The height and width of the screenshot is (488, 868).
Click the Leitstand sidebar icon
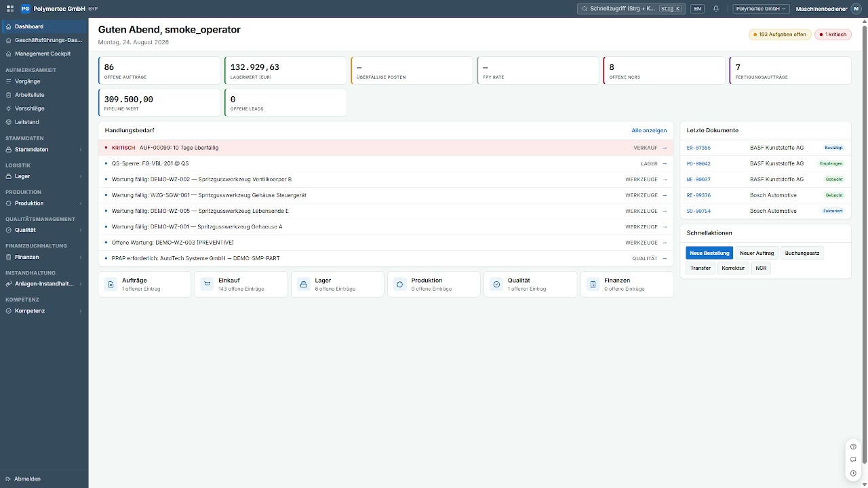pos(8,122)
